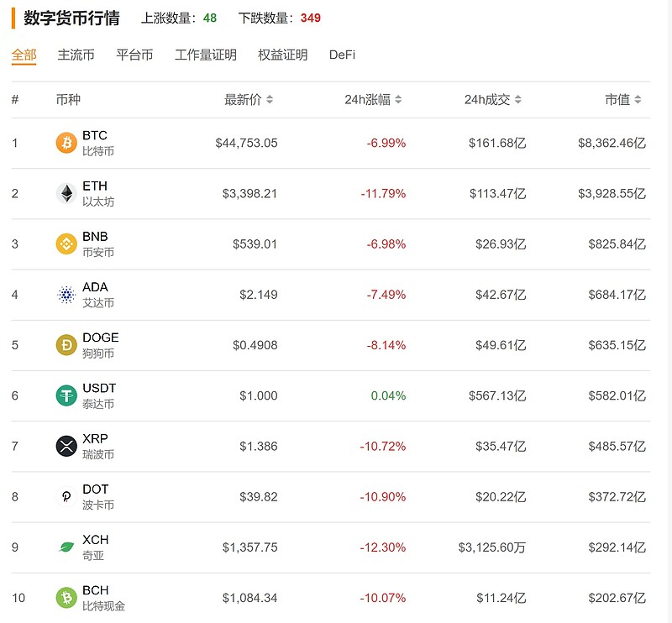Switch to the 平台币 tab
The image size is (672, 623).
(134, 55)
